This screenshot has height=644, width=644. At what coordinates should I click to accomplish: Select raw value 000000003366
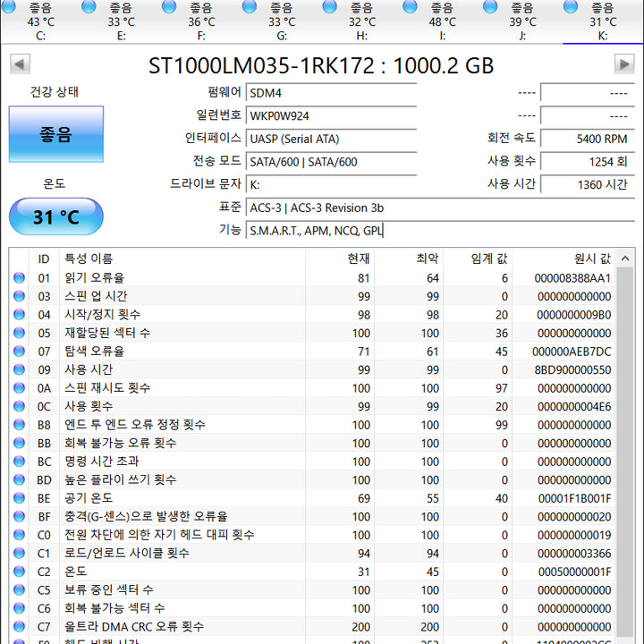574,554
